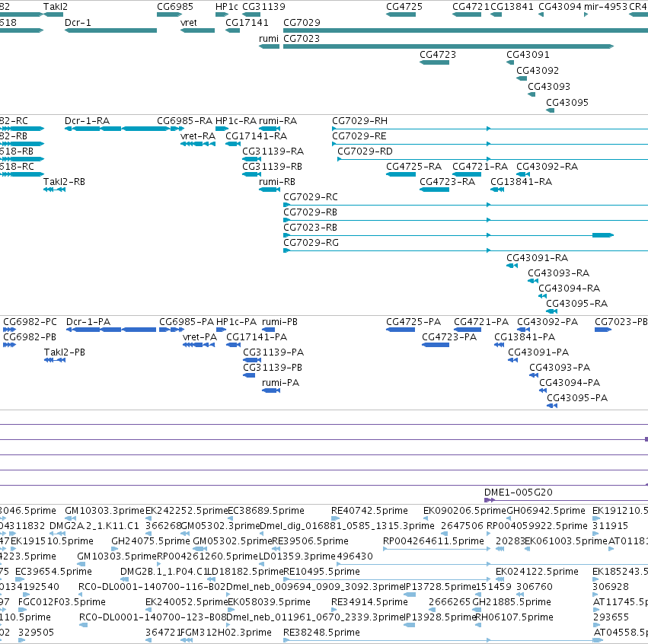Image resolution: width=648 pixels, height=644 pixels.
Task: Select the CG43091 gene label
Action: pyautogui.click(x=528, y=55)
